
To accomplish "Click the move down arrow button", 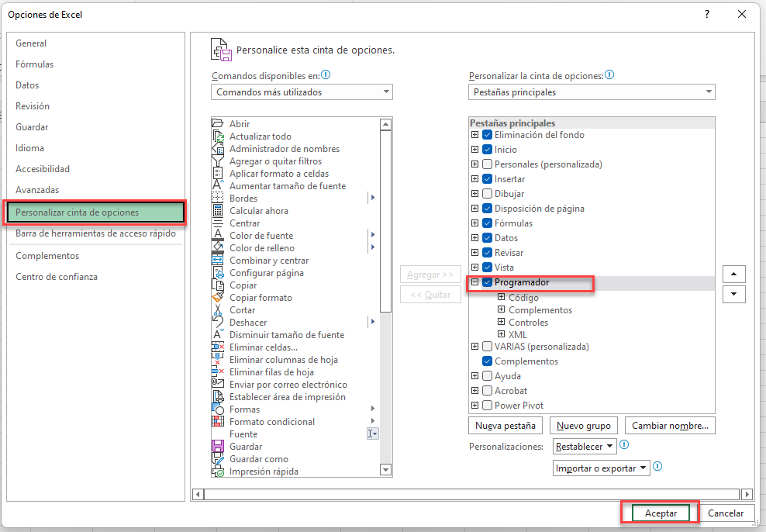I will pos(733,294).
